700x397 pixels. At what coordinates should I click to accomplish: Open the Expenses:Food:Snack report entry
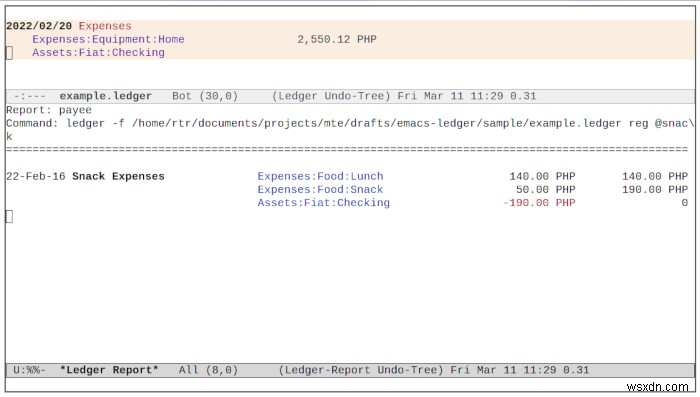click(320, 189)
